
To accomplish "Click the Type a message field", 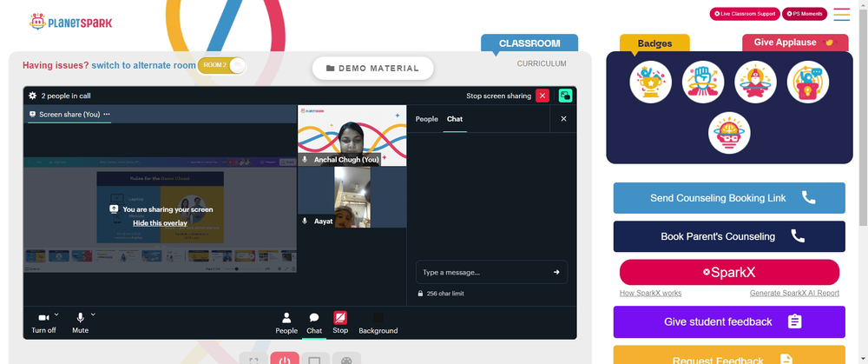I will 491,272.
